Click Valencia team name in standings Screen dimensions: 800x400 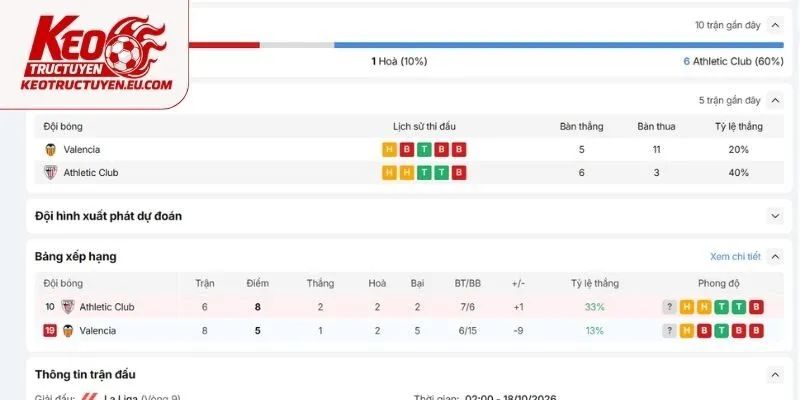point(97,331)
